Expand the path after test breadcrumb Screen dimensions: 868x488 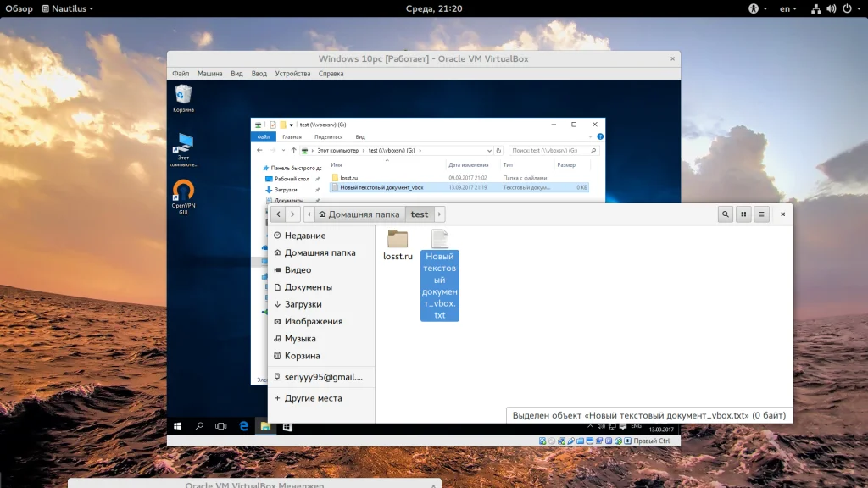pyautogui.click(x=439, y=214)
